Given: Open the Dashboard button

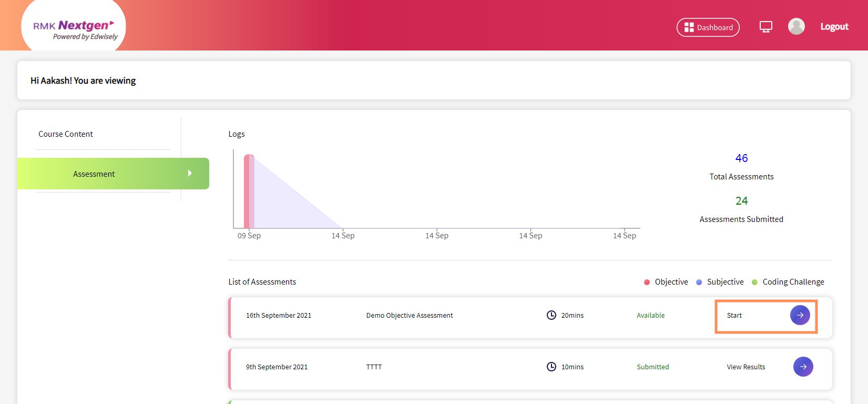Looking at the screenshot, I should (708, 27).
